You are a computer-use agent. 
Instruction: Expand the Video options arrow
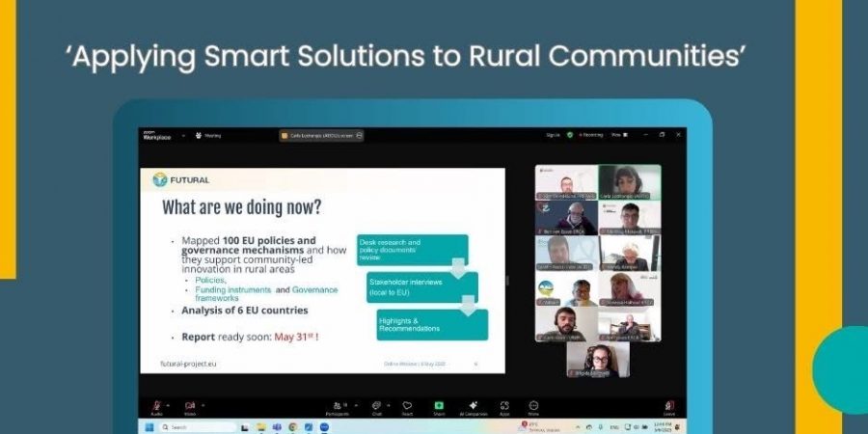click(x=203, y=404)
